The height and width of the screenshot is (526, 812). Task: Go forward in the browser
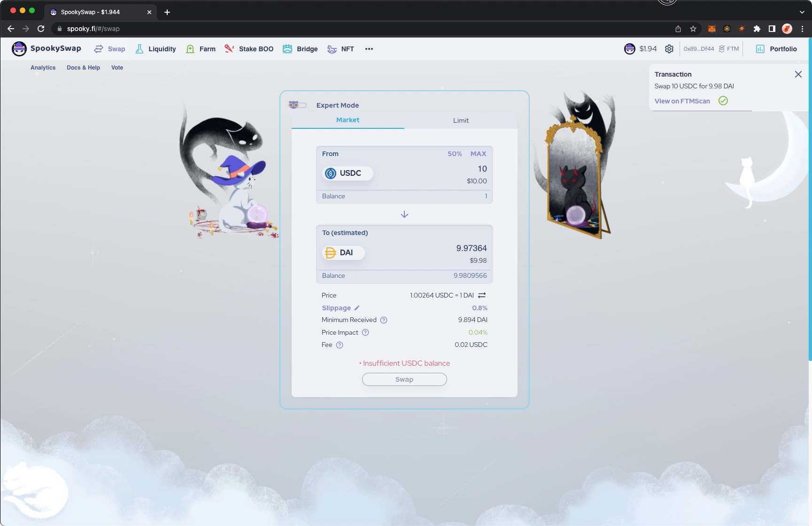pyautogui.click(x=26, y=29)
